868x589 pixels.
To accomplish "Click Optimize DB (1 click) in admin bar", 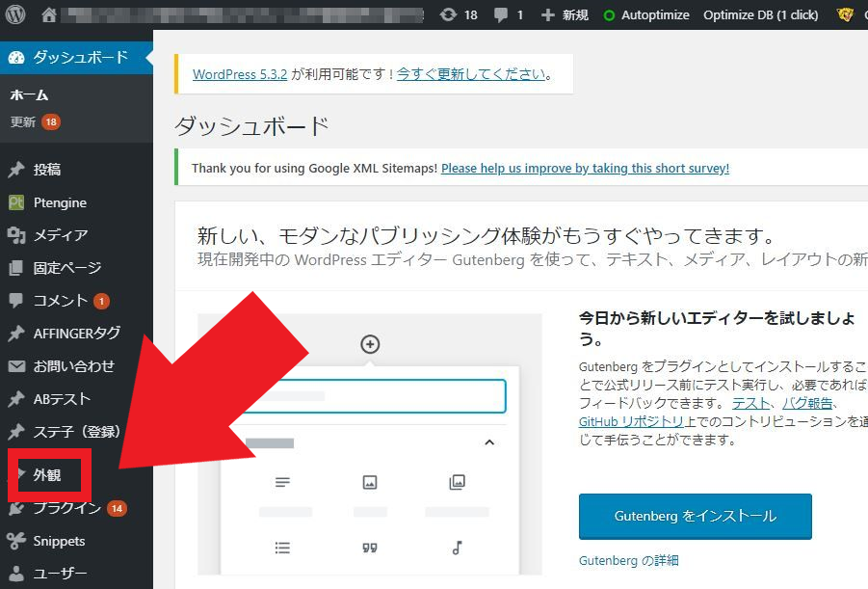I will click(x=761, y=15).
